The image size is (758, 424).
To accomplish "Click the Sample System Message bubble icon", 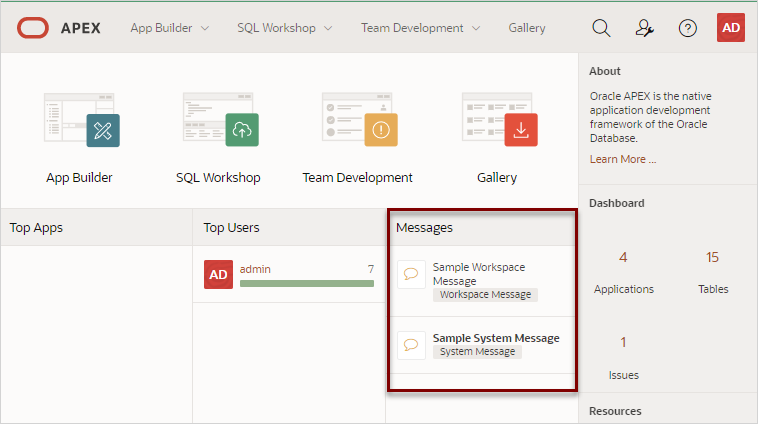I will (411, 345).
